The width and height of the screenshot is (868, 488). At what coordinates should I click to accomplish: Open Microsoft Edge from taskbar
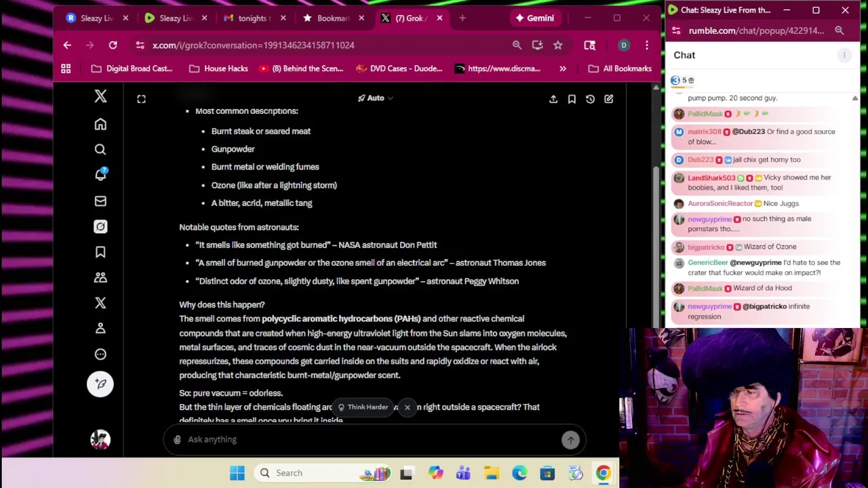tap(519, 473)
